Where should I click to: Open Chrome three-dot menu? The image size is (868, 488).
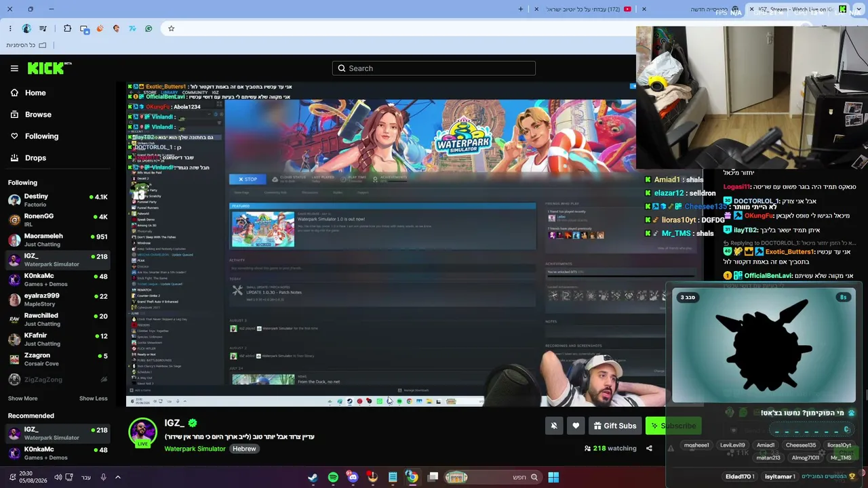point(10,28)
